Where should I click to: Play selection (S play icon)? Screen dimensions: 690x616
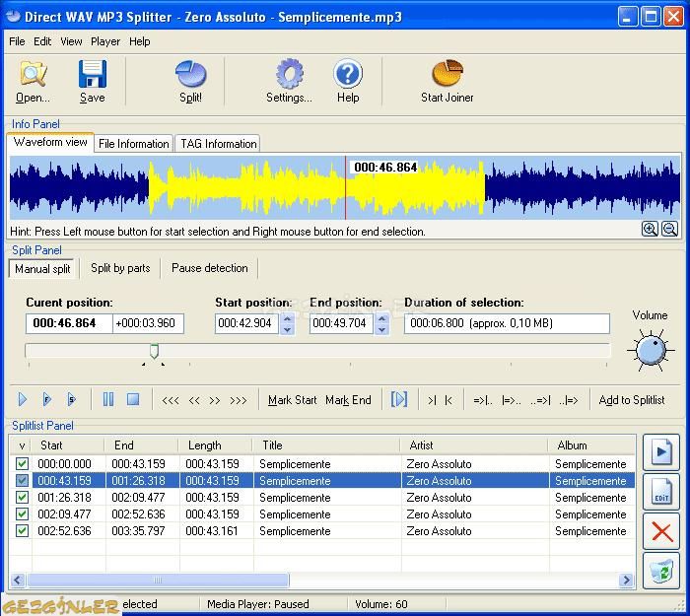pyautogui.click(x=72, y=399)
